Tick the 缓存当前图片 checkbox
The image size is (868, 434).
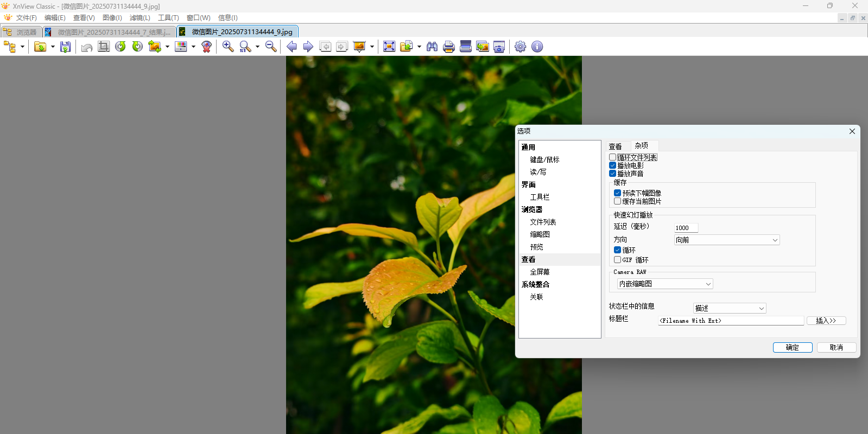pyautogui.click(x=618, y=201)
